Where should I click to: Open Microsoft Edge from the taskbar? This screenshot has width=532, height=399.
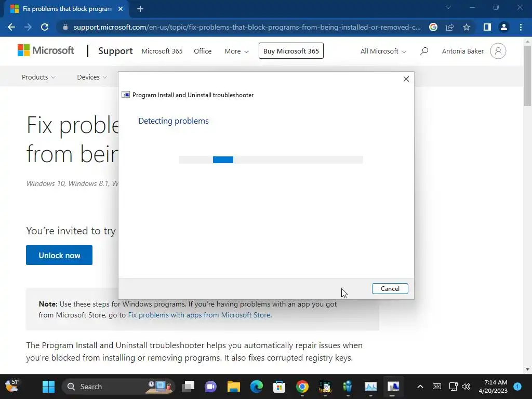click(x=257, y=387)
